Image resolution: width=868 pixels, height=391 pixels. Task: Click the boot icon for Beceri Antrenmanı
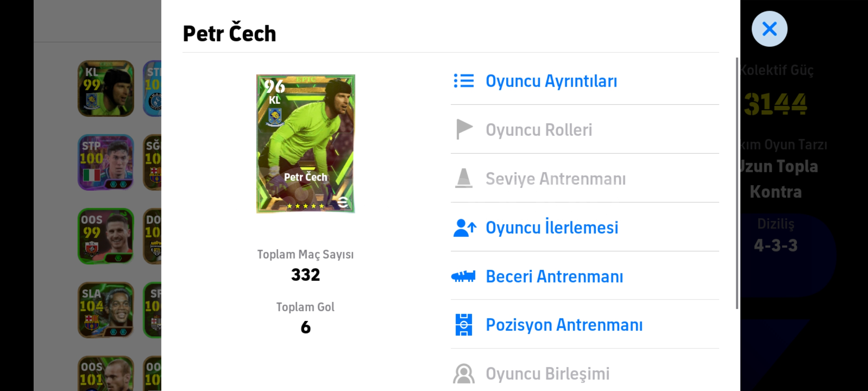[x=463, y=277]
